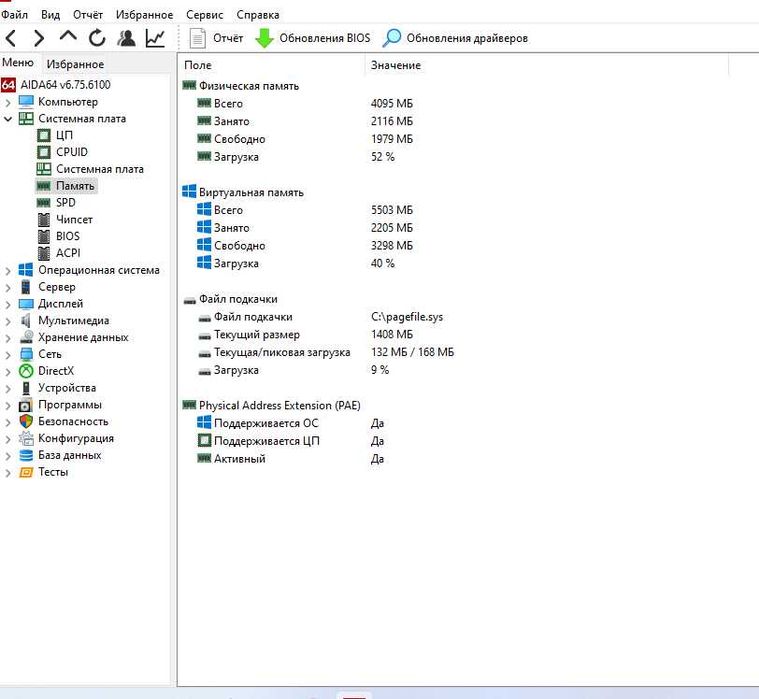Click the DirectX Xbox icon
Viewport: 759px width, 699px height.
26,371
